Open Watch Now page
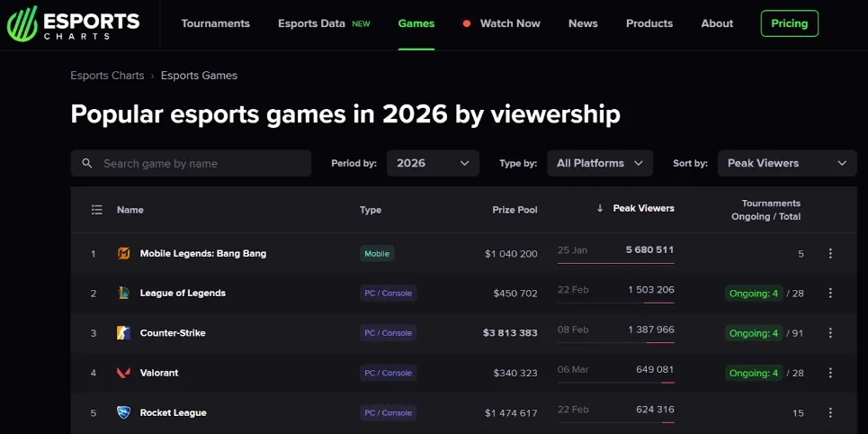 click(x=510, y=23)
